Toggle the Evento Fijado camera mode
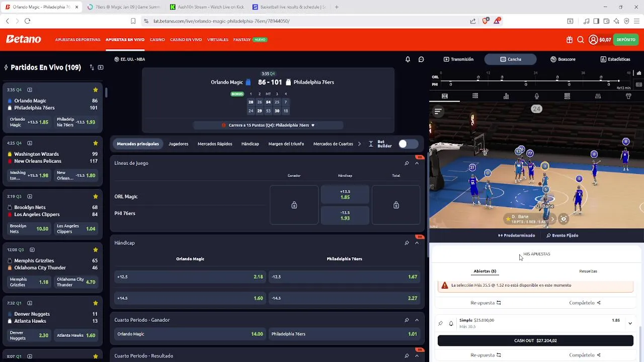 [562, 235]
